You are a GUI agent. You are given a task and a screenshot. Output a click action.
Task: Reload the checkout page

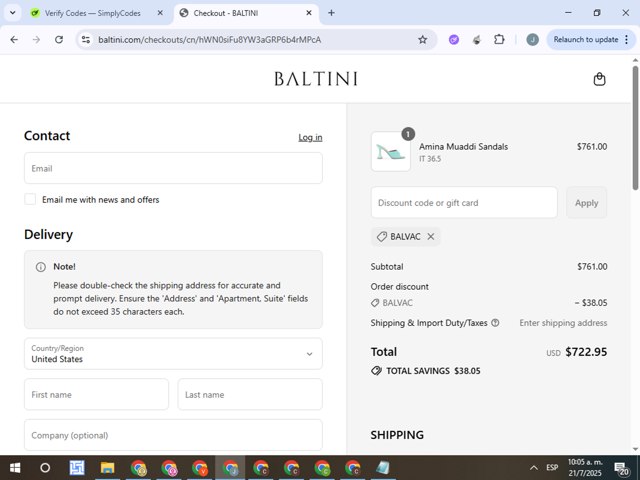59,40
